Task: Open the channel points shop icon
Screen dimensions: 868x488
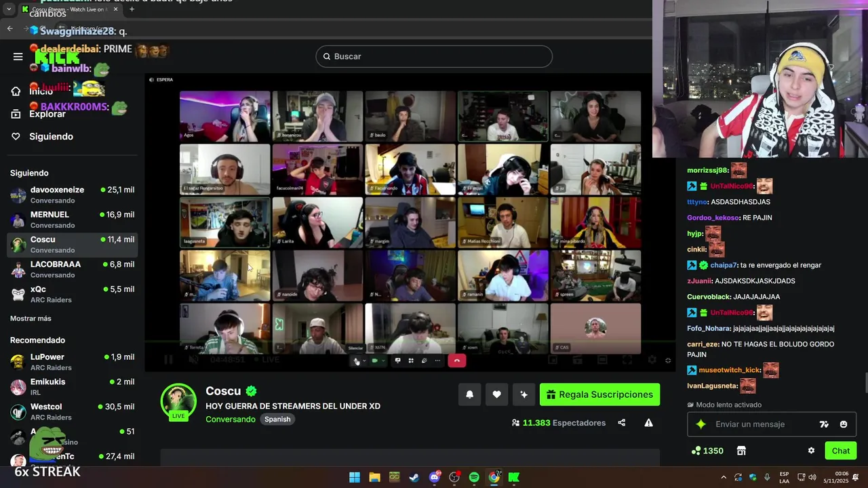Action: point(741,451)
